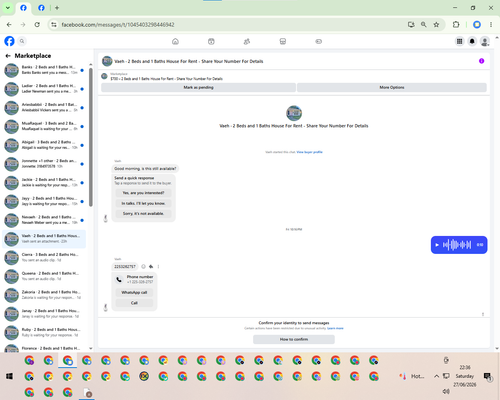Click phone handset icon in Phone number card
Viewport: 500px width, 400px height.
coord(119,279)
